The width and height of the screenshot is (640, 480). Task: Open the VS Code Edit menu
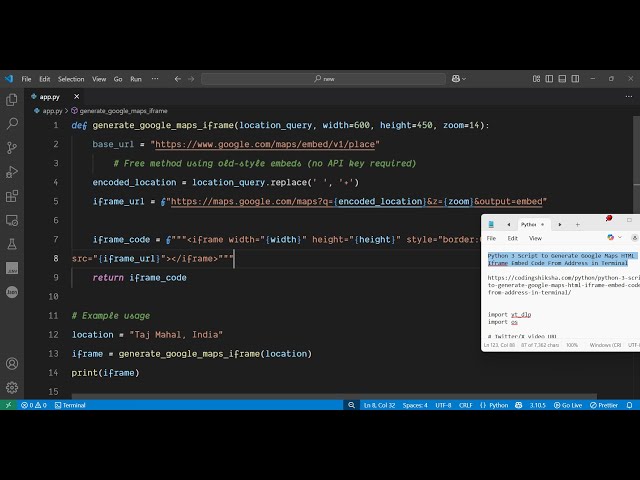pos(44,79)
